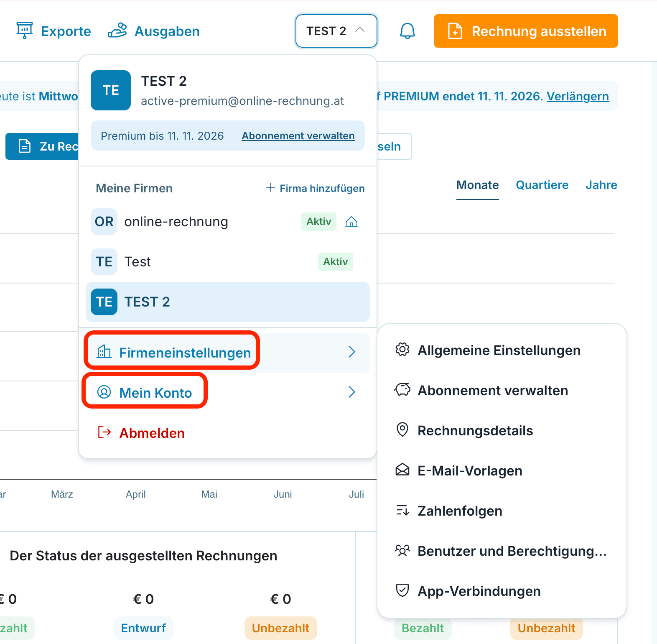Switch to the Jahre tab
The image size is (657, 644).
[x=601, y=185]
